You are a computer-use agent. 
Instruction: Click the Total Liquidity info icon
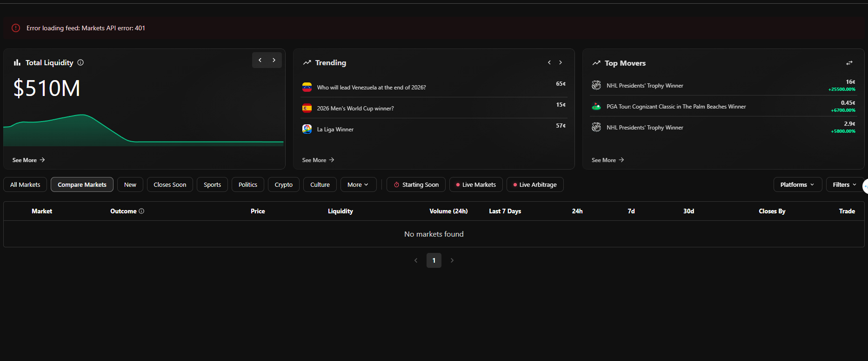tap(80, 62)
